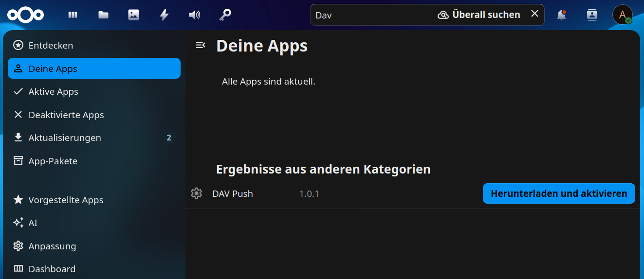Clear the search field with X

(534, 14)
